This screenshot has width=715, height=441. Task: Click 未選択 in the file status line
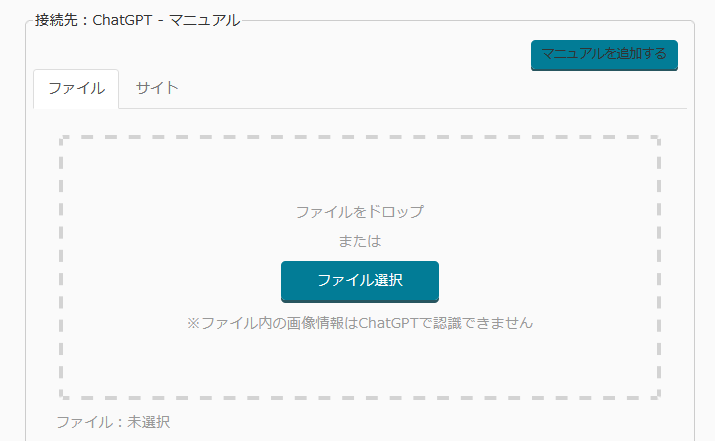pos(148,422)
